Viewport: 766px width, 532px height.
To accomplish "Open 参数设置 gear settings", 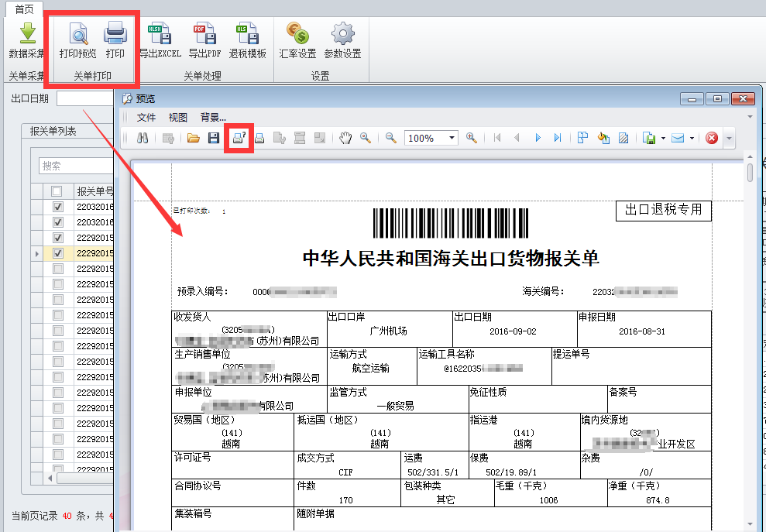I will tap(342, 35).
